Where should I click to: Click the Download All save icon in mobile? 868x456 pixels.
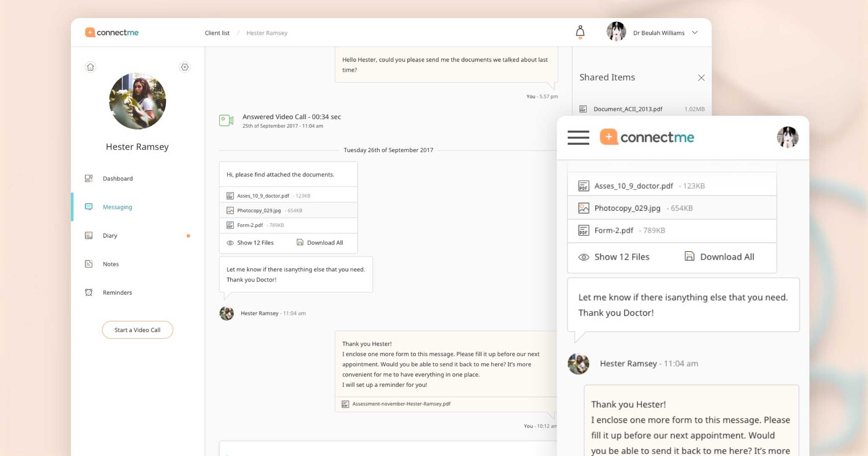pyautogui.click(x=690, y=256)
